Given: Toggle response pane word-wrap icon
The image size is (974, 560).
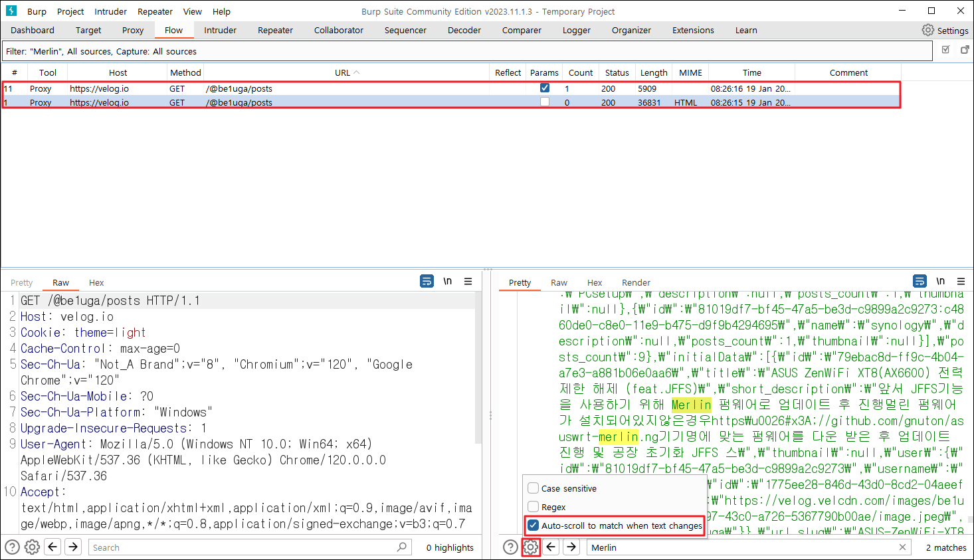Looking at the screenshot, I should tap(920, 282).
